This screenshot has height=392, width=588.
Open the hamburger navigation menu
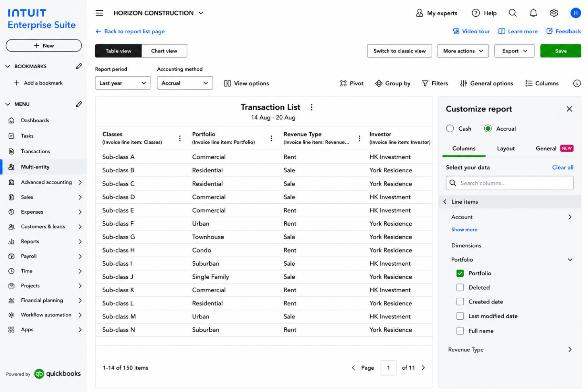click(x=99, y=13)
